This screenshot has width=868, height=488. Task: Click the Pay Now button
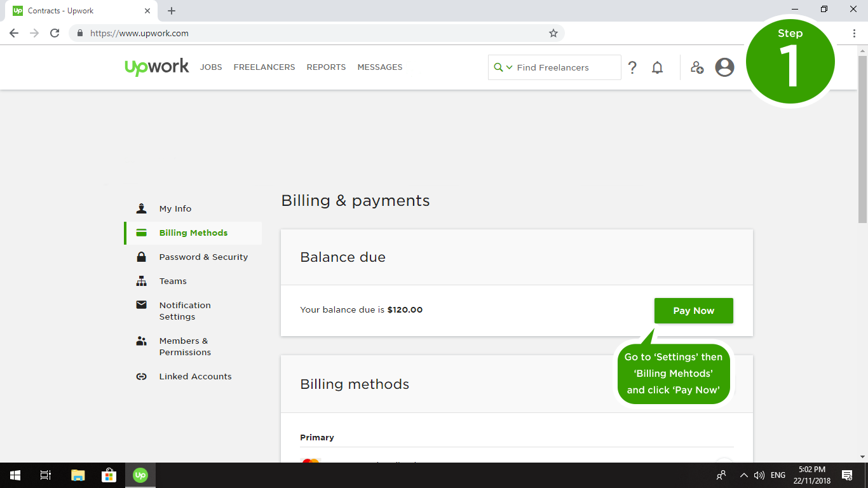[x=693, y=311]
